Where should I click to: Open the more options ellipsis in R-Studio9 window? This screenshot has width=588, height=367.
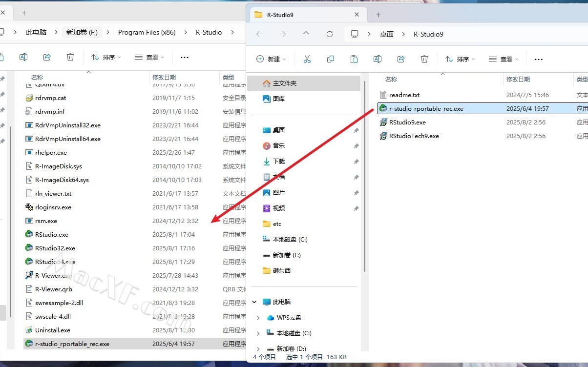[539, 59]
